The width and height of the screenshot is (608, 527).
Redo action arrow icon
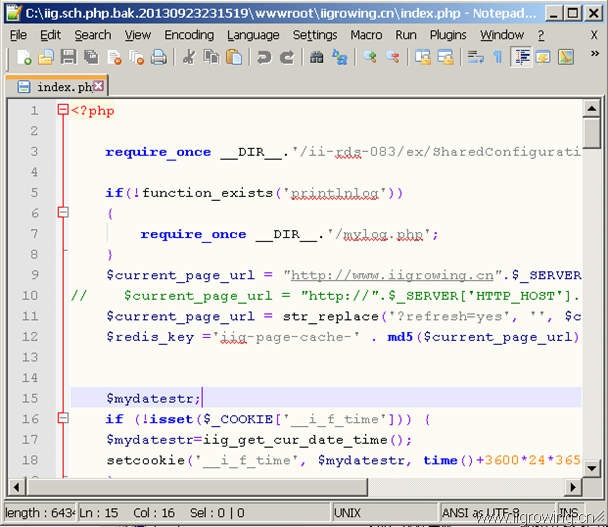click(287, 57)
